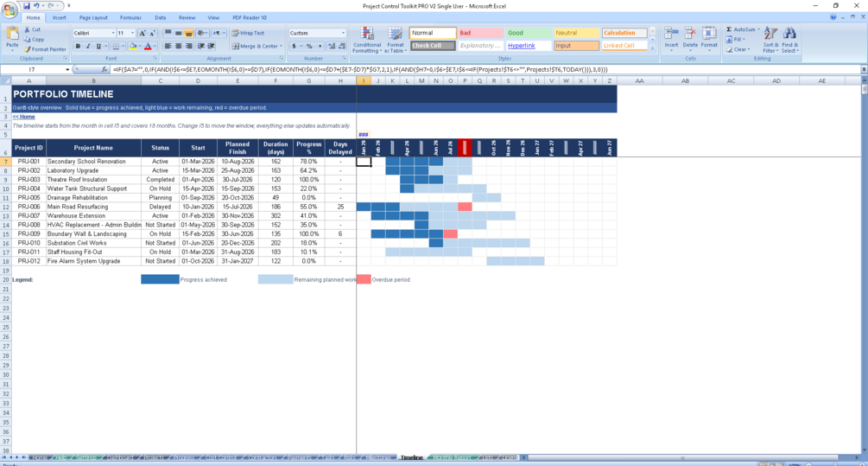
Task: Decrease decimal places
Action: pyautogui.click(x=342, y=47)
